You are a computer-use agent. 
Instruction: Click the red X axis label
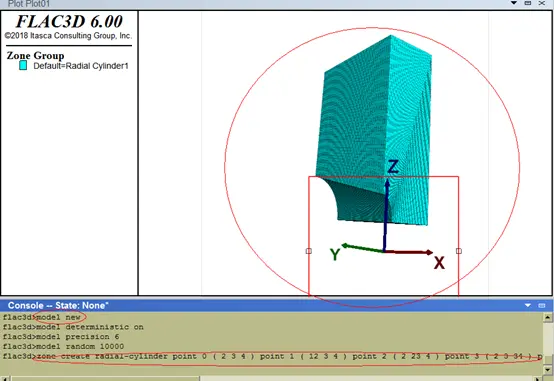[x=439, y=263]
